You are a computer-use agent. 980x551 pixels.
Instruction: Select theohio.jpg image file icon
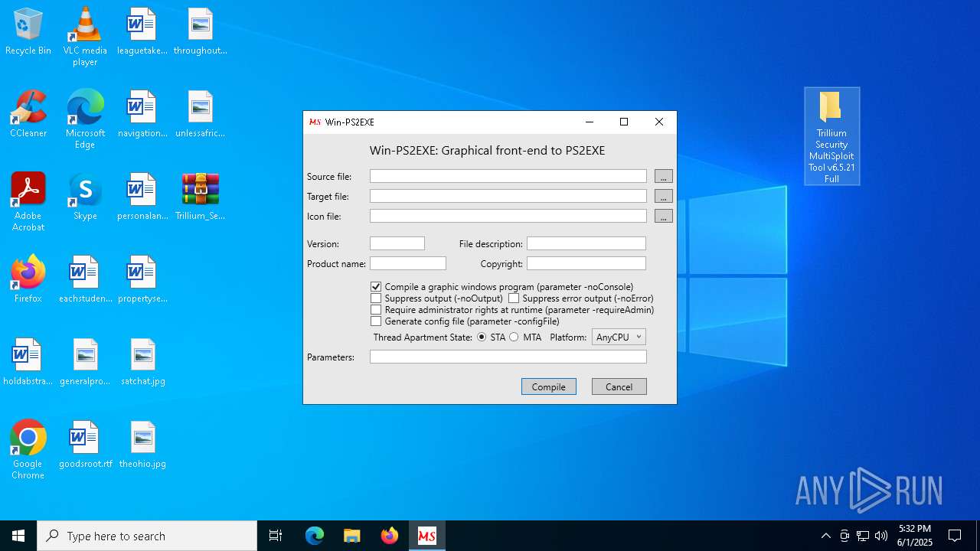(x=142, y=445)
